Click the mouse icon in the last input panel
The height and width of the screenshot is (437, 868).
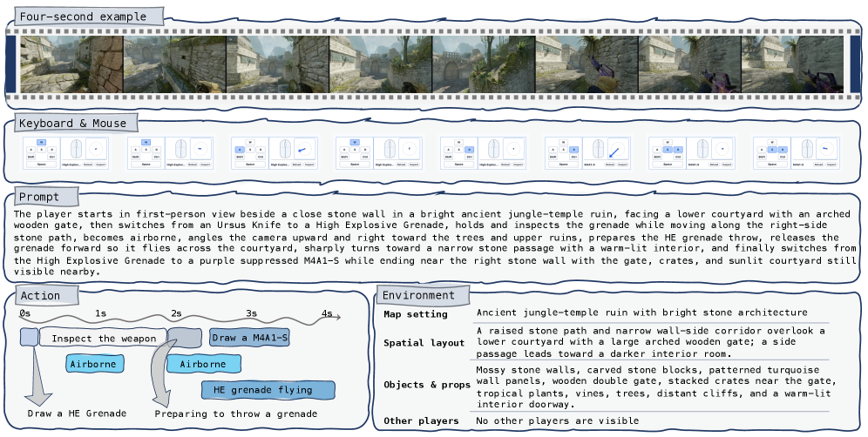[x=807, y=149]
